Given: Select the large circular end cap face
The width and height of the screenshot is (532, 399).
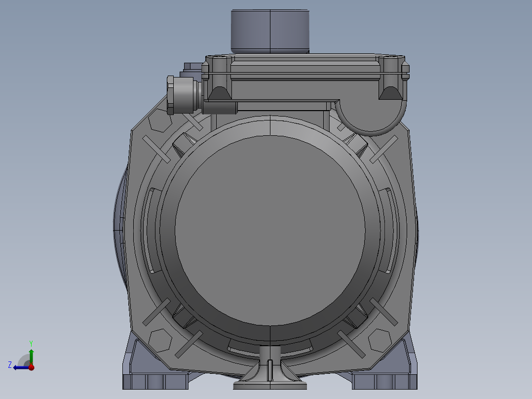Looking at the screenshot, I should 270,231.
